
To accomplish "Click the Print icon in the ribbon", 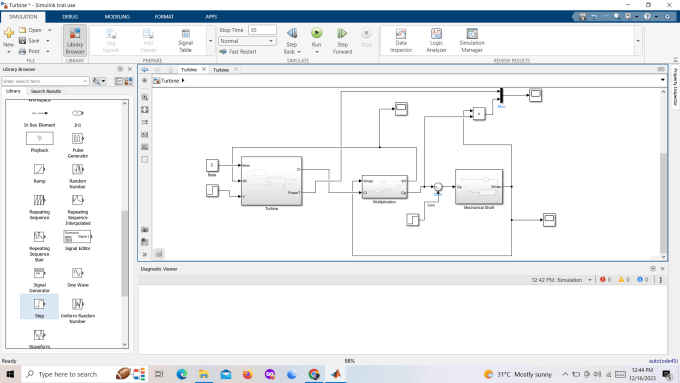I will click(23, 51).
